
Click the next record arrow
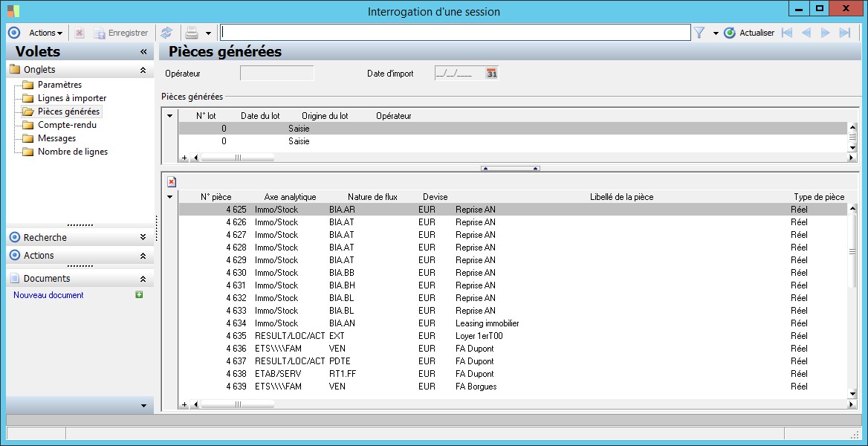coord(825,33)
